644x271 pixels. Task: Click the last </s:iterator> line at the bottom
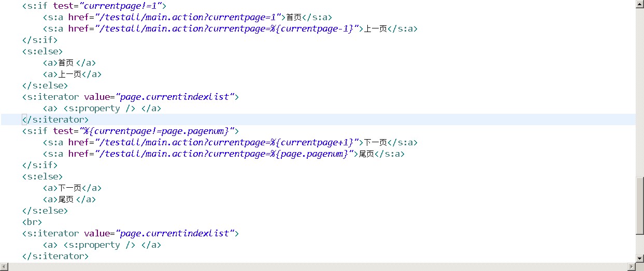pyautogui.click(x=55, y=256)
